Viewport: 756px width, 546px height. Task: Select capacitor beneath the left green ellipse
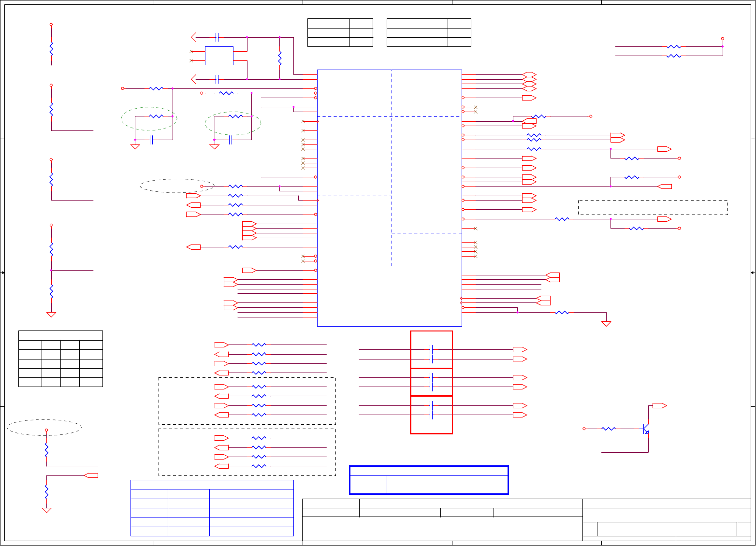coord(151,140)
